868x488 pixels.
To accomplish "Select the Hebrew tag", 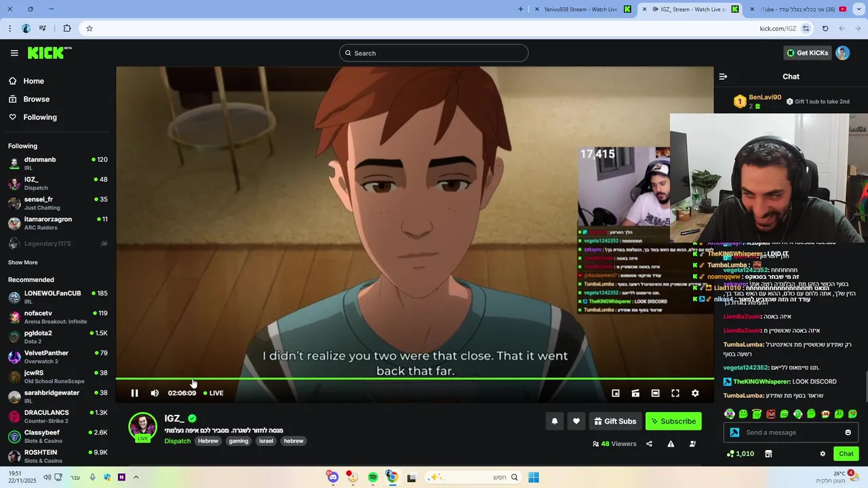I will tap(208, 441).
